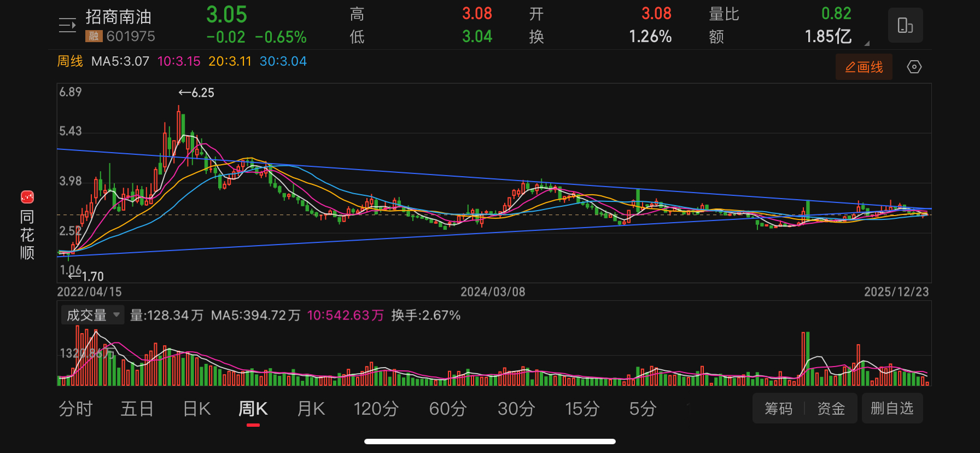
Task: Tap the change percentage -0.65%
Action: pyautogui.click(x=281, y=37)
